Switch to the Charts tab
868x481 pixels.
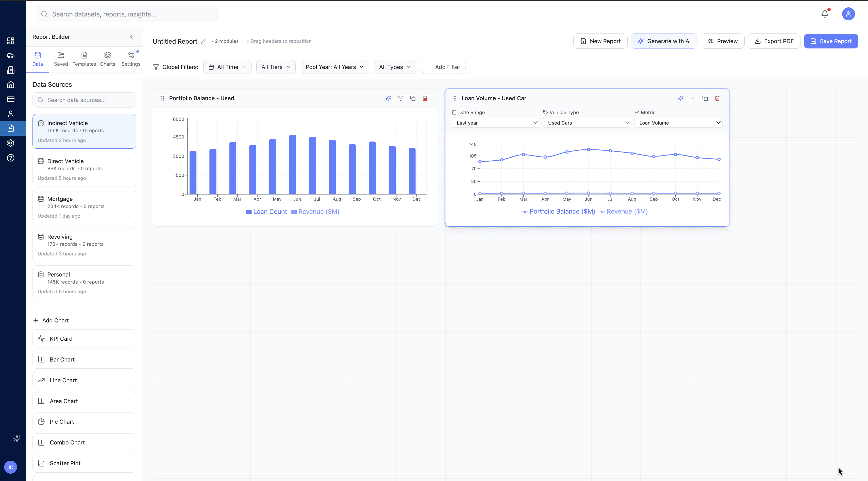(108, 59)
